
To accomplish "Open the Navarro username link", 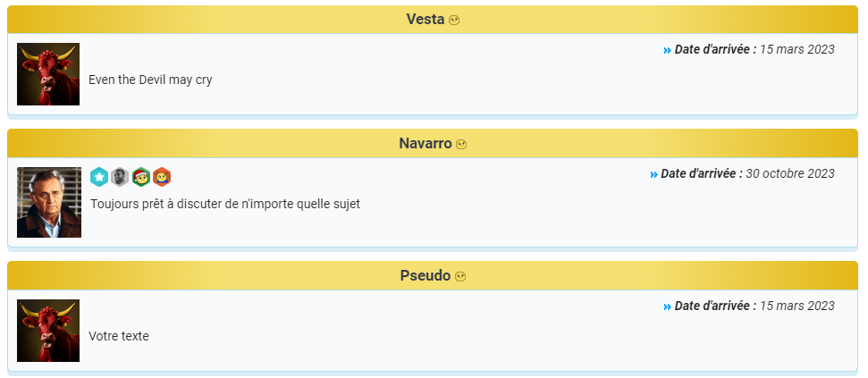I will click(x=425, y=144).
